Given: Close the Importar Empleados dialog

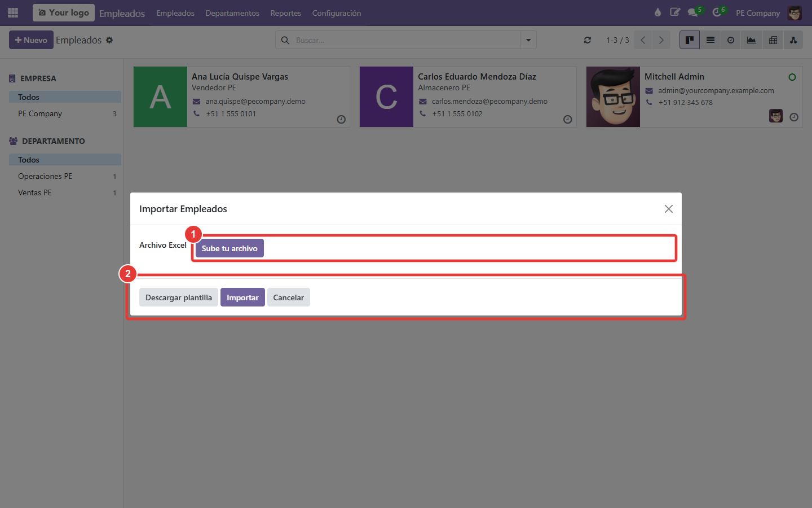Looking at the screenshot, I should point(669,209).
